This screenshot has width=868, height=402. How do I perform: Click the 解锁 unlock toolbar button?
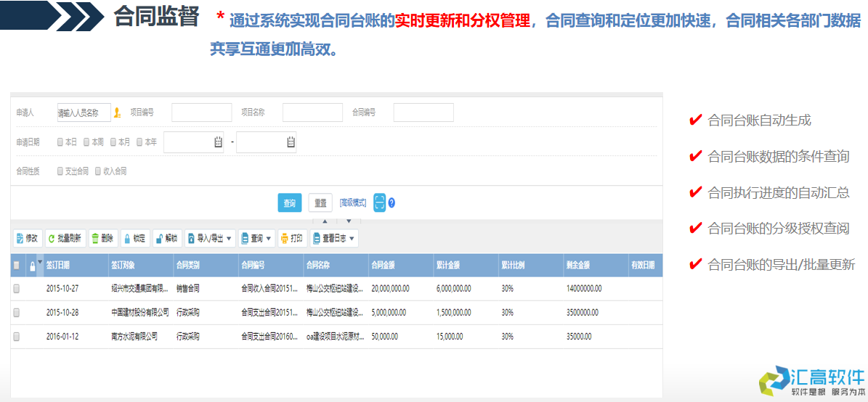(x=166, y=238)
